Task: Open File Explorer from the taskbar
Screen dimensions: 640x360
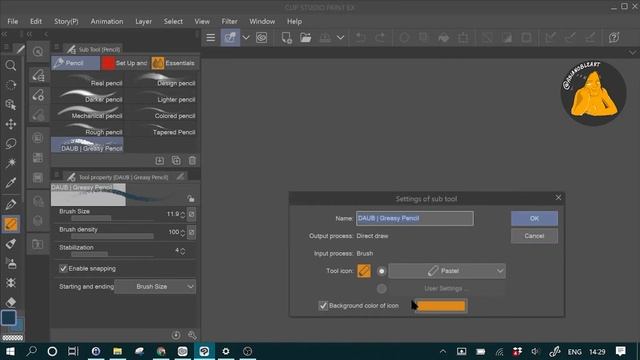Action: (x=118, y=351)
